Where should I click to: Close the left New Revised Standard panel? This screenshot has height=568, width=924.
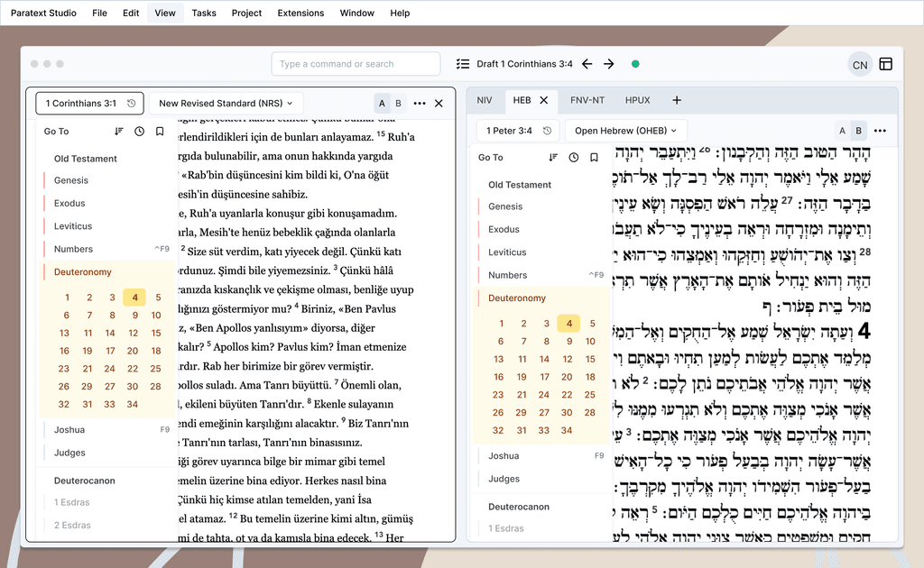(439, 103)
